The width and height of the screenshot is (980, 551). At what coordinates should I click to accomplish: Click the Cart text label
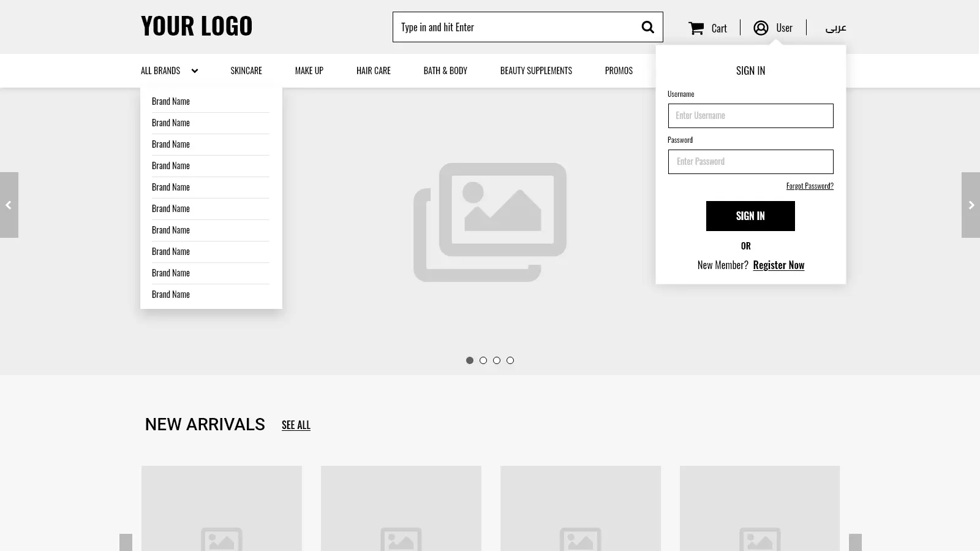click(x=719, y=28)
